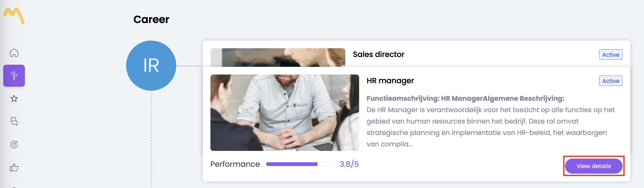Click the purple Performance progress bar
This screenshot has width=644, height=188.
(299, 164)
